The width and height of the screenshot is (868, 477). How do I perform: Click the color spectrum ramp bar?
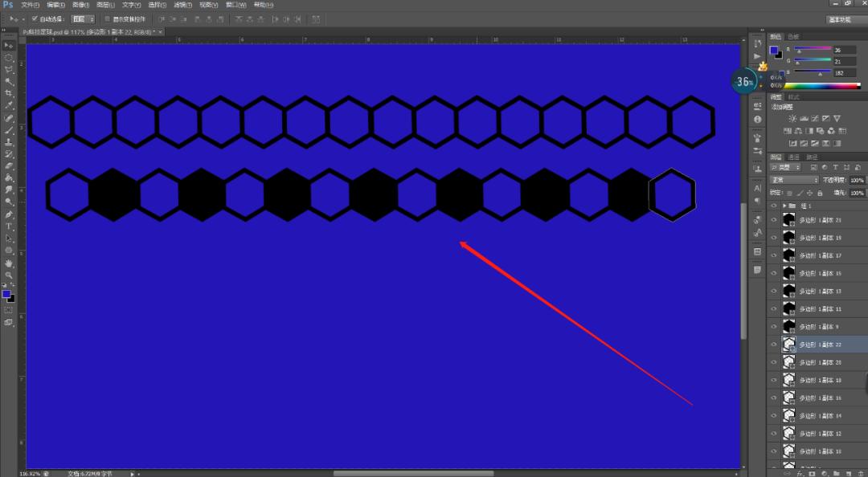(822, 86)
